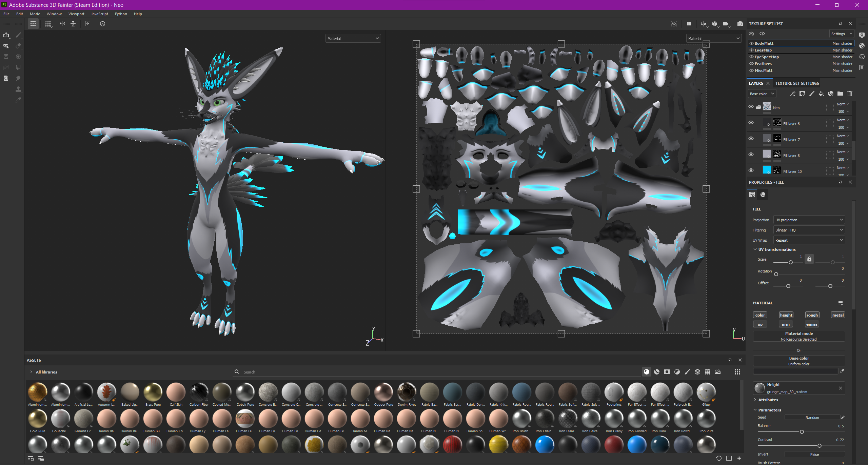Image resolution: width=868 pixels, height=465 pixels.
Task: Toggle the metal channel button
Action: click(x=838, y=315)
